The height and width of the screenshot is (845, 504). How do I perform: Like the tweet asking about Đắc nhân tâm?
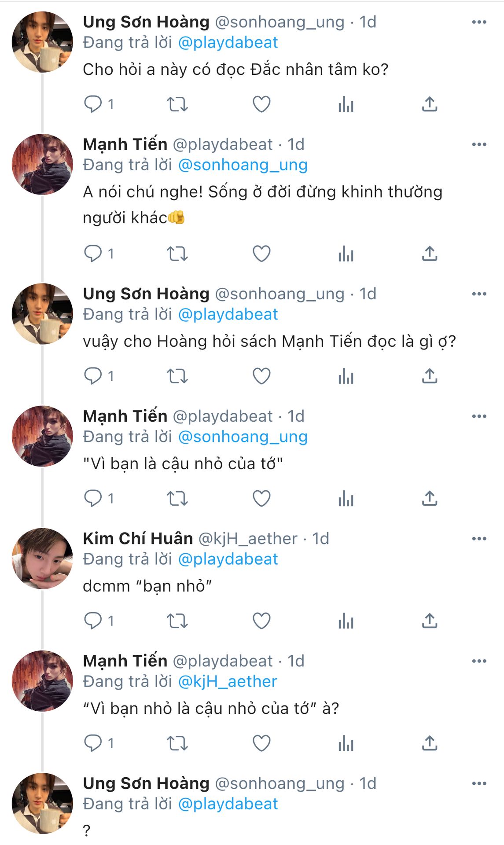point(261,104)
